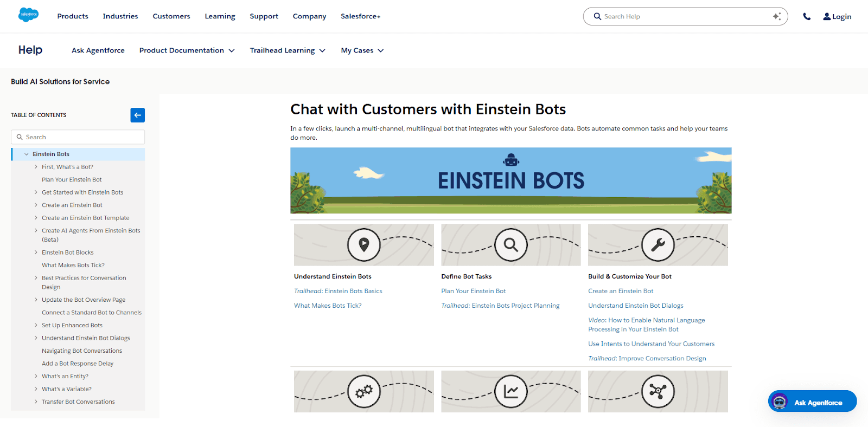Click the Einstein Bots banner image
The height and width of the screenshot is (427, 868).
tap(511, 180)
